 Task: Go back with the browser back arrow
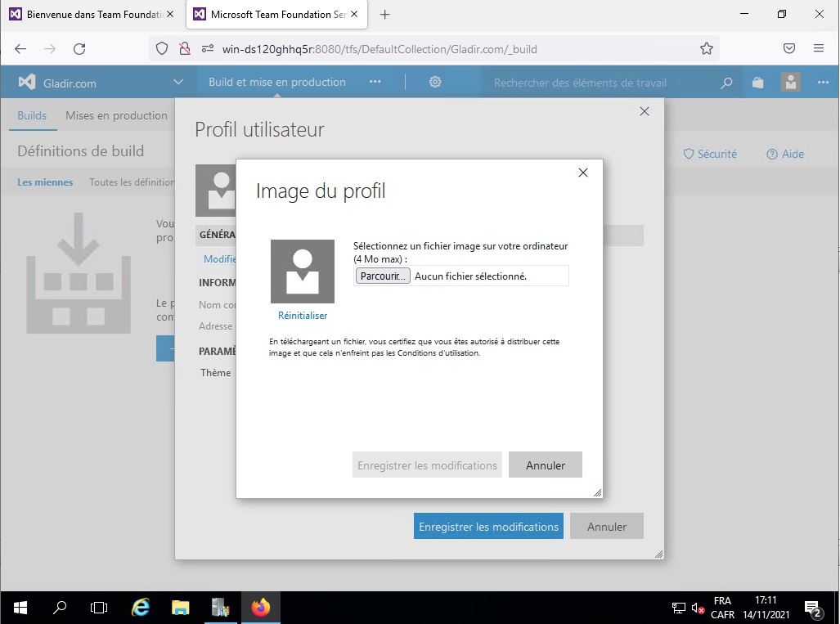(x=20, y=49)
